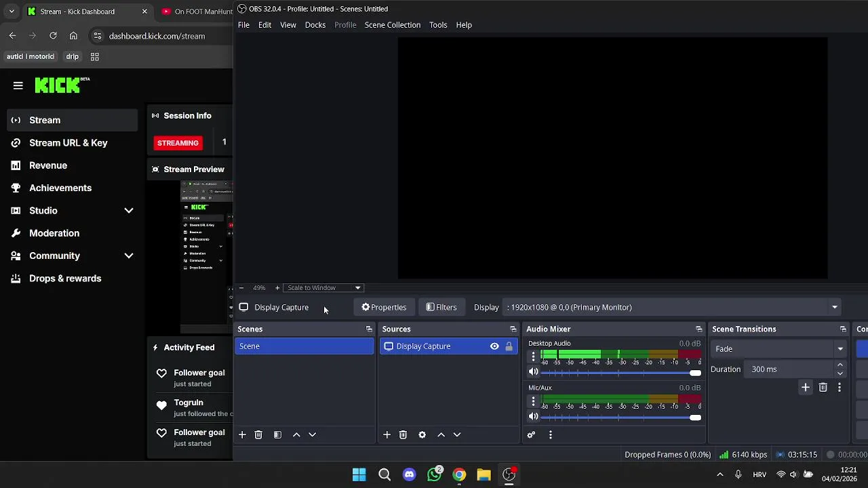This screenshot has height=488, width=868.
Task: Adjust Mic/Aux volume slider
Action: [620, 418]
